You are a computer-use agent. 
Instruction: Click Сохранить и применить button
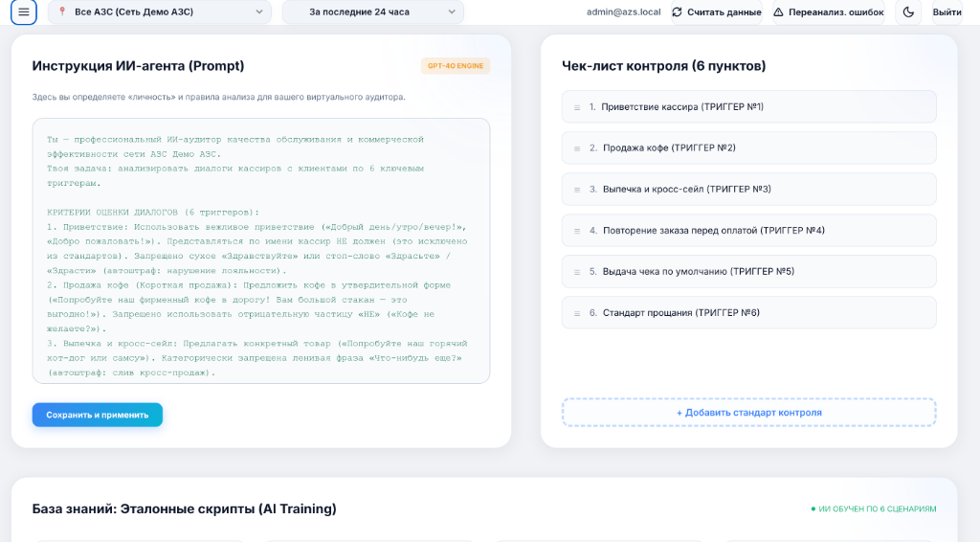coord(98,415)
